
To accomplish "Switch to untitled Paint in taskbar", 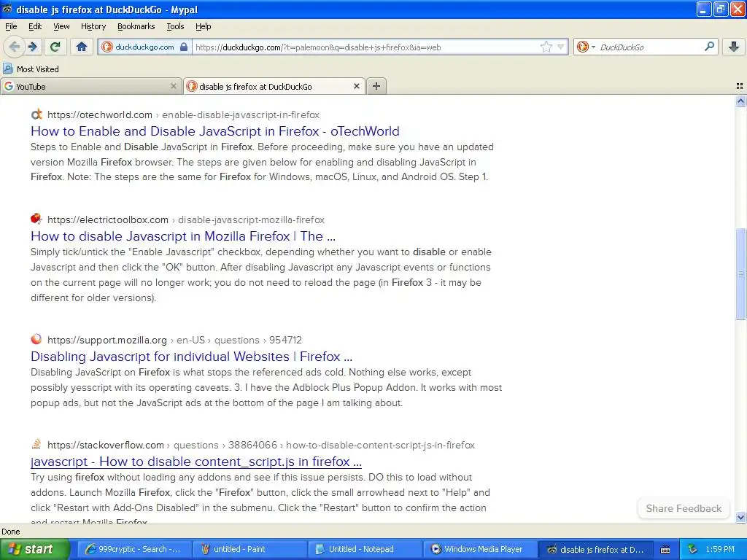I will pyautogui.click(x=250, y=549).
